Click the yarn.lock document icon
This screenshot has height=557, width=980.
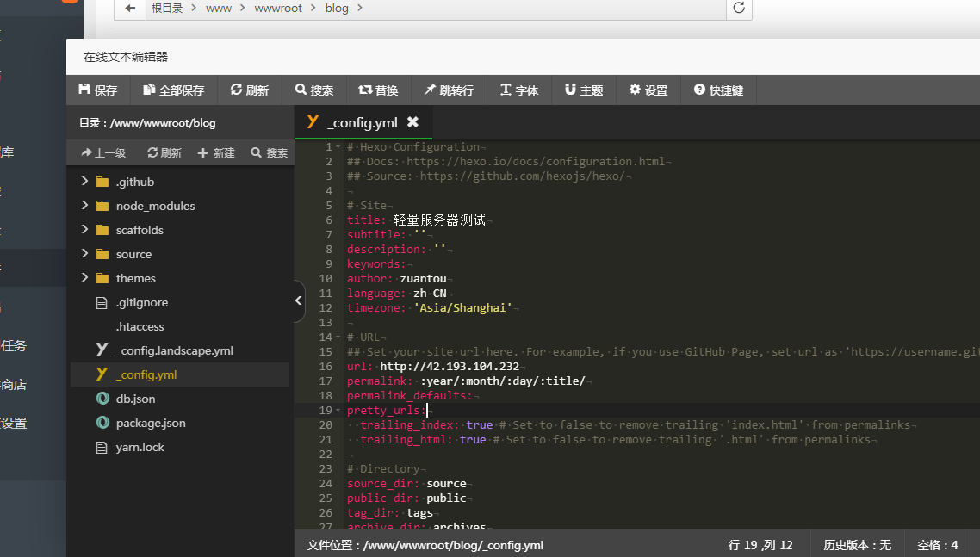coord(102,448)
